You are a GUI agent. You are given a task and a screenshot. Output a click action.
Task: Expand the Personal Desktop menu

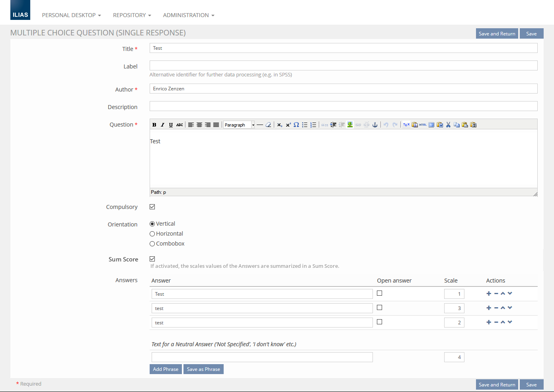[71, 15]
